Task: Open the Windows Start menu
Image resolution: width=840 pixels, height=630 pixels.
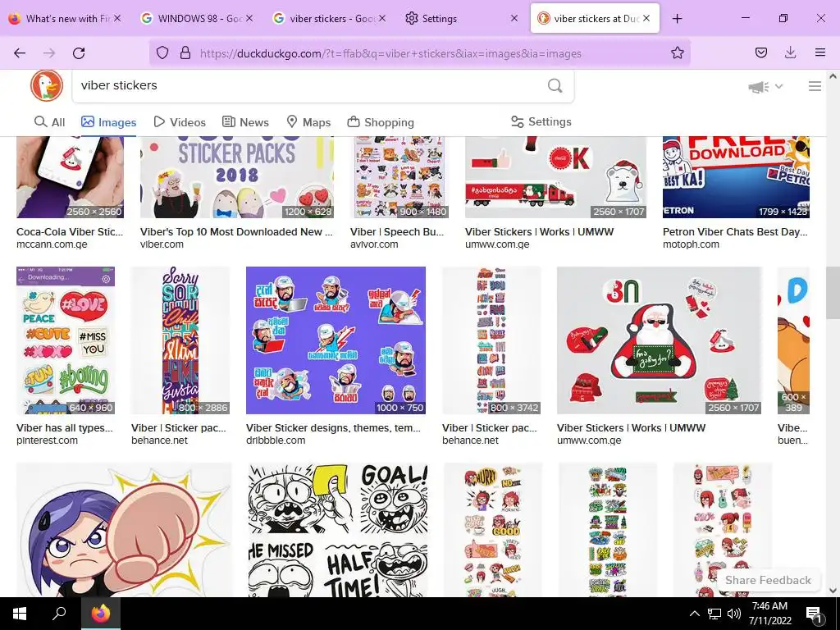Action: 20,614
